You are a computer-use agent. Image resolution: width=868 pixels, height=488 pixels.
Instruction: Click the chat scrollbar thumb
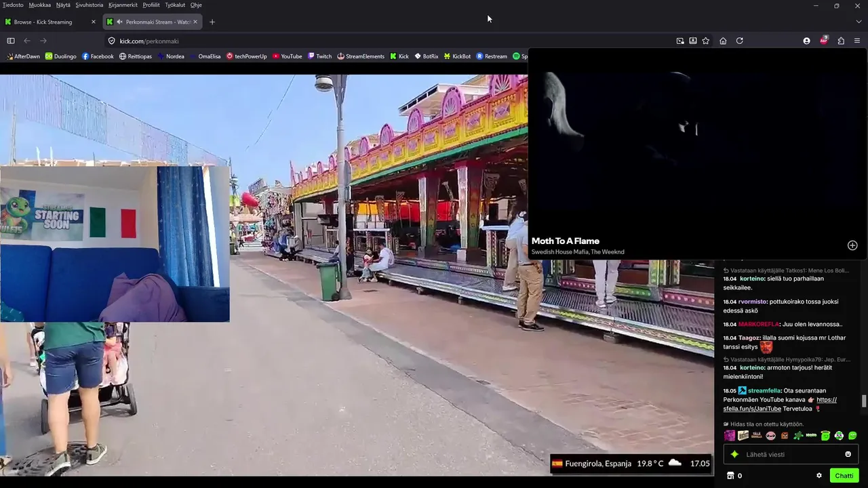click(864, 401)
